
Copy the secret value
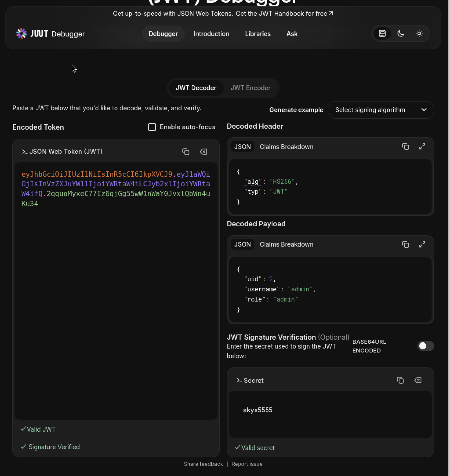400,380
